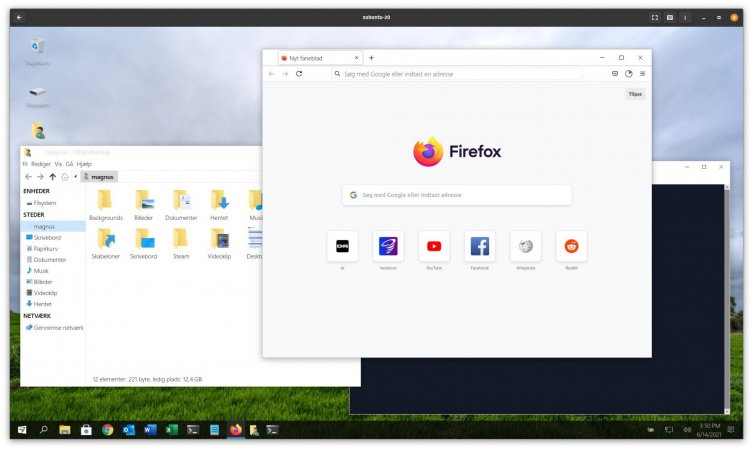The image size is (753, 450).
Task: Click the VM viewer back arrow
Action: click(19, 17)
